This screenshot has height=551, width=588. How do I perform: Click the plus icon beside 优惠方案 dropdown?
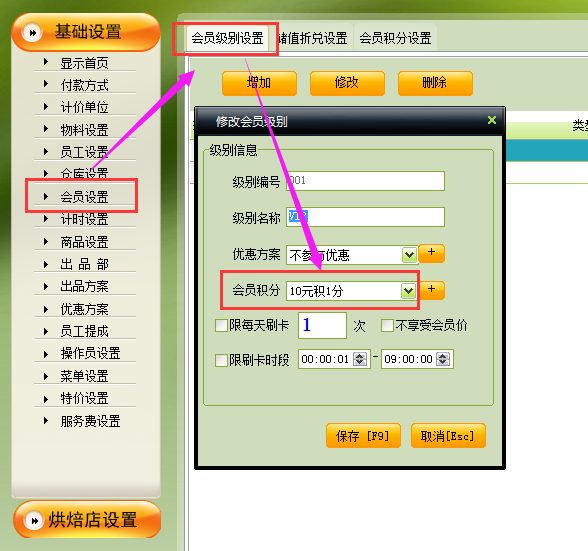click(431, 254)
